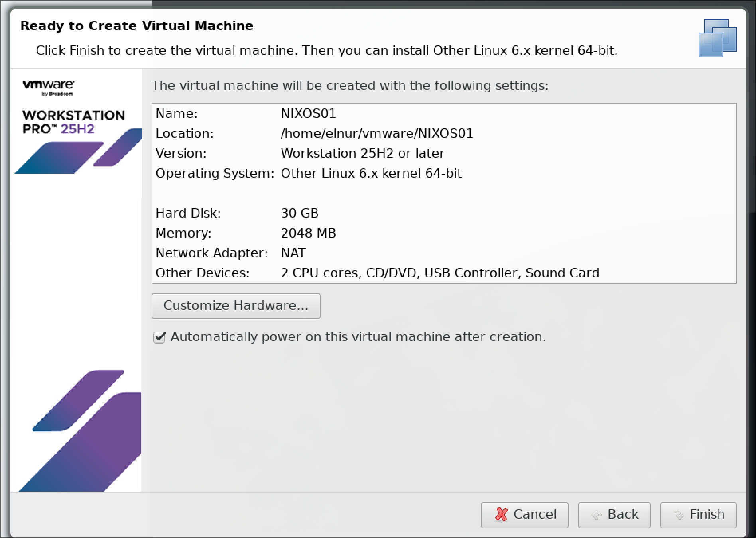
Task: Click the Other Devices: label
Action: coord(203,273)
